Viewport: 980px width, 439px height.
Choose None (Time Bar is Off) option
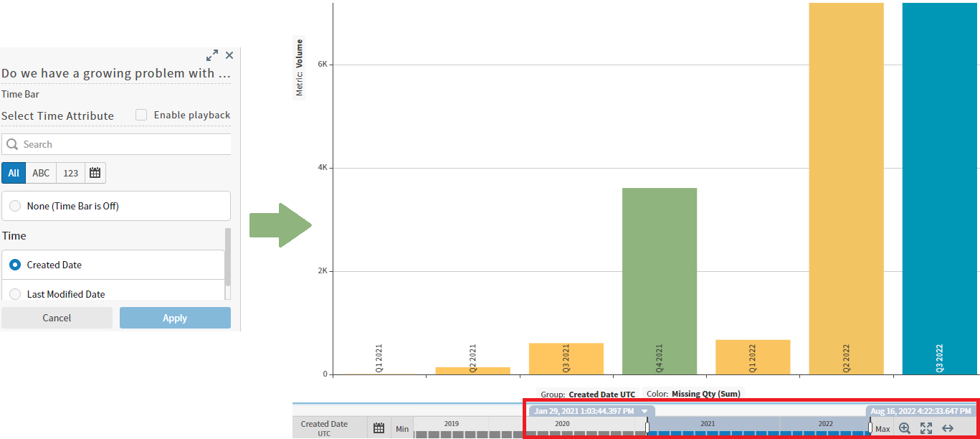pyautogui.click(x=14, y=206)
